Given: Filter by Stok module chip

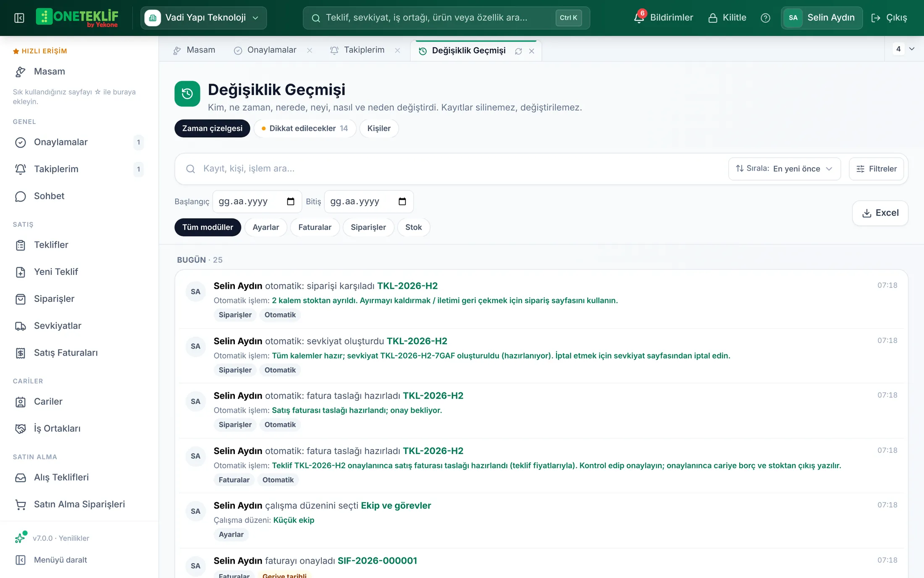Looking at the screenshot, I should click(x=413, y=227).
